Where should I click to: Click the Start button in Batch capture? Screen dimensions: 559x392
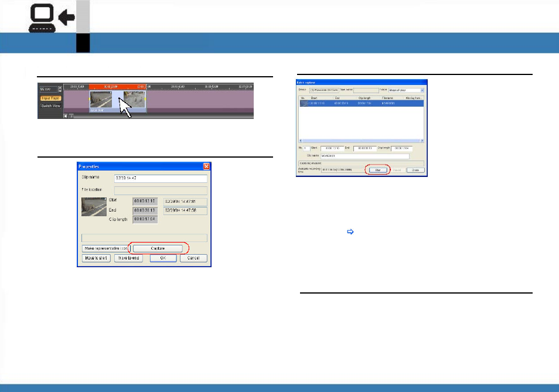click(378, 170)
